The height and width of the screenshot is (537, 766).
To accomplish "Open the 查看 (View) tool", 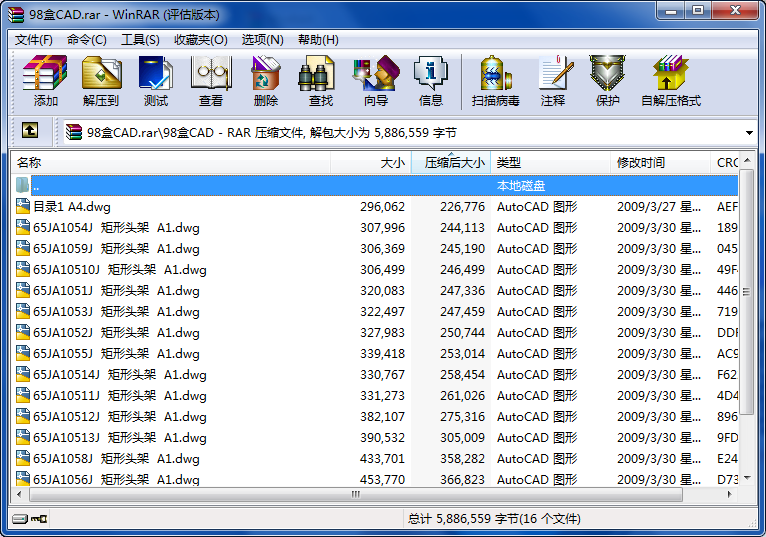I will (x=211, y=81).
